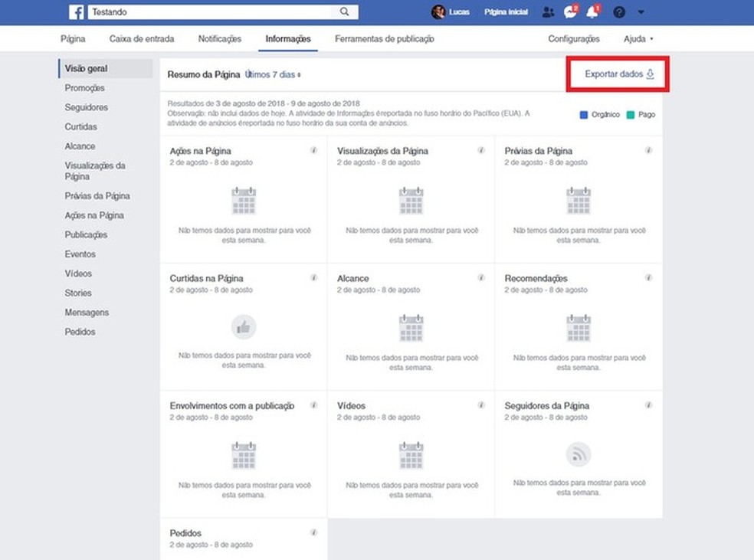Click calendar icon in Ações na Página card
This screenshot has width=754, height=560.
tap(244, 201)
